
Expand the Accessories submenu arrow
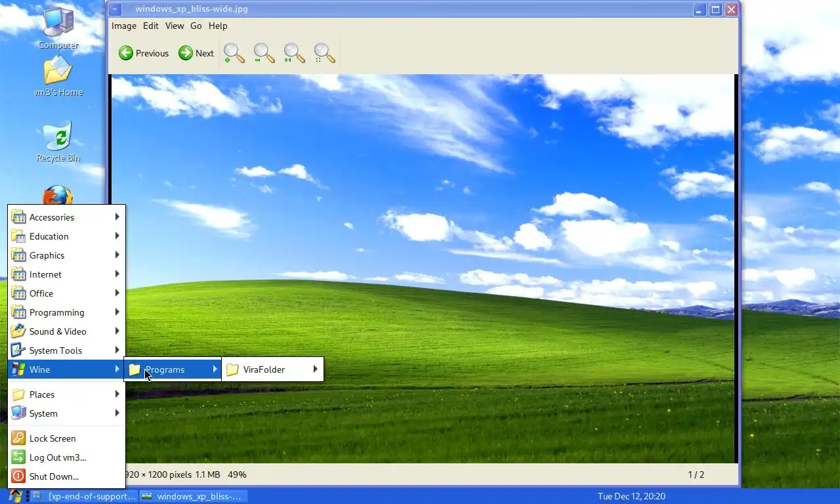pyautogui.click(x=117, y=217)
